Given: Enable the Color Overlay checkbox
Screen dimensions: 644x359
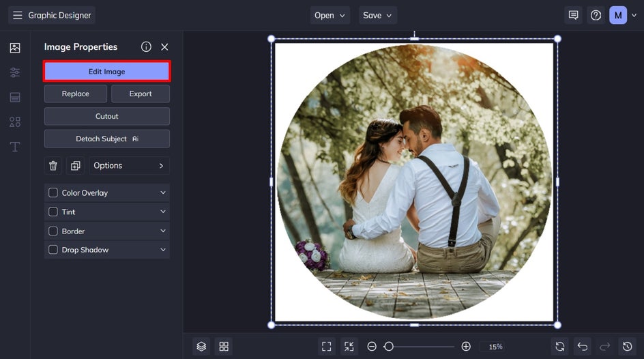Looking at the screenshot, I should tap(53, 193).
